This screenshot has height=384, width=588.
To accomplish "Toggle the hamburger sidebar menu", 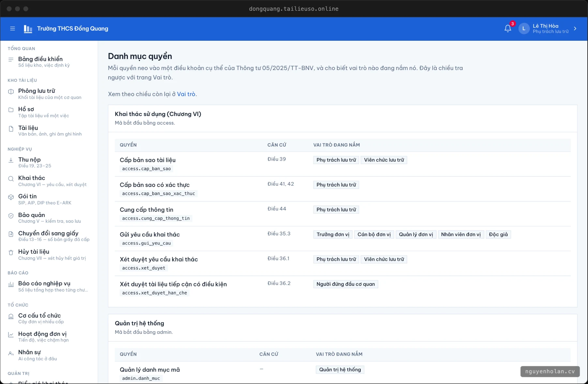I will tap(13, 29).
